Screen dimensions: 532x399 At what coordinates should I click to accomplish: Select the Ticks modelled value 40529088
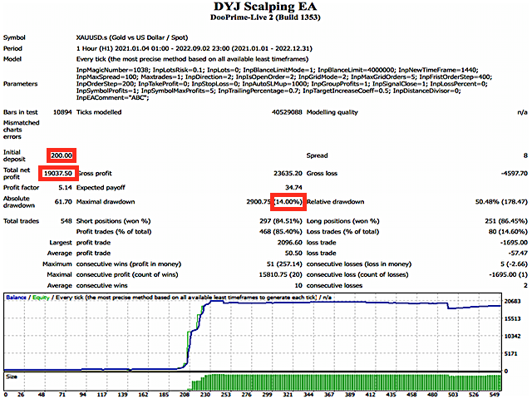pyautogui.click(x=287, y=112)
